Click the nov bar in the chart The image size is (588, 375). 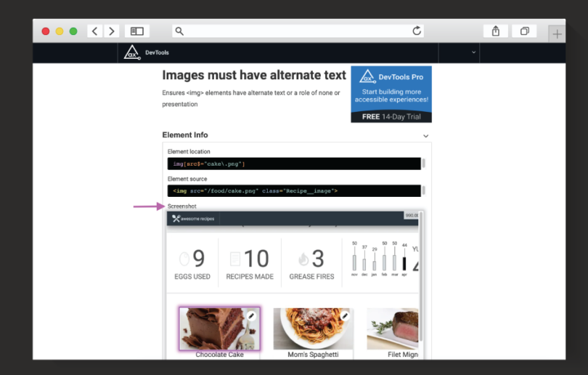pyautogui.click(x=354, y=262)
